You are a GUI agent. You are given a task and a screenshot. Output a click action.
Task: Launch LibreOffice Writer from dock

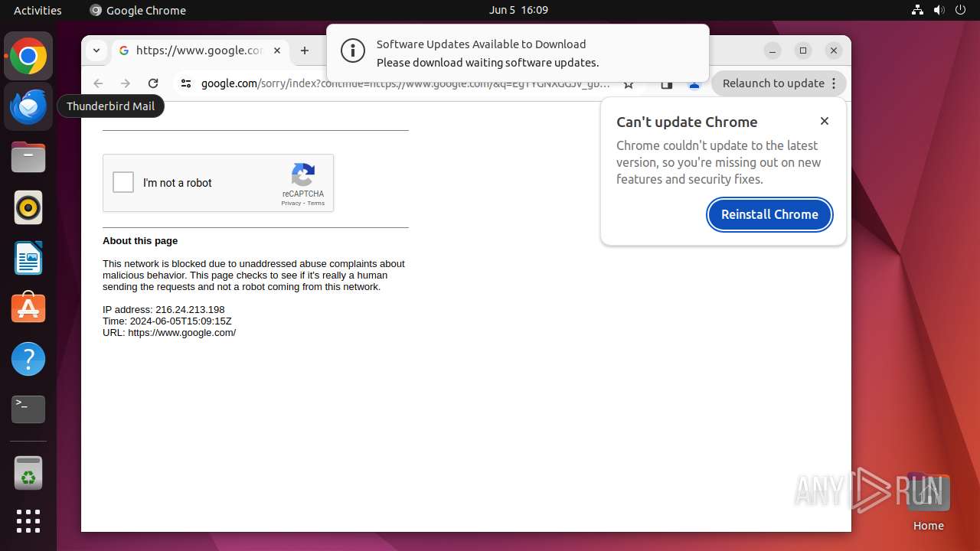point(28,258)
